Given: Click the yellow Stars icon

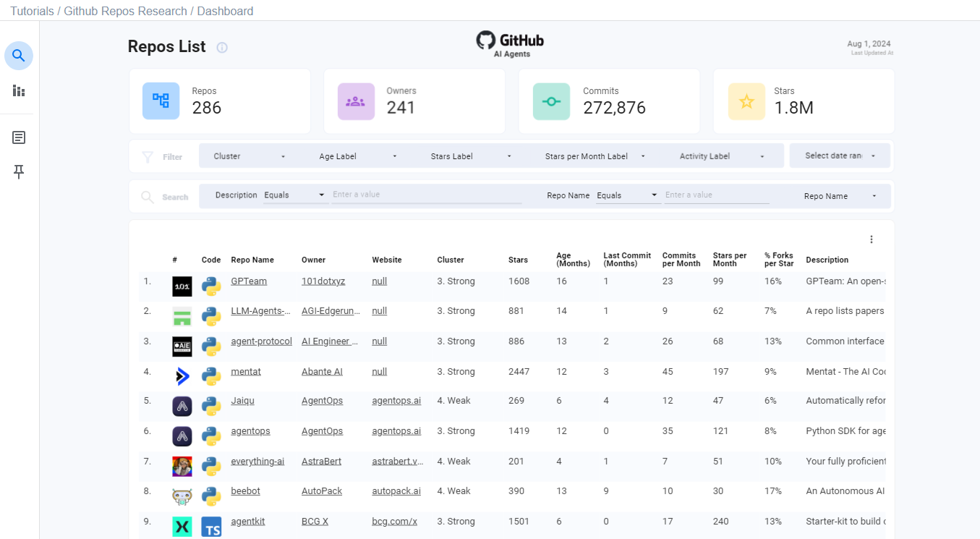Looking at the screenshot, I should click(x=746, y=101).
